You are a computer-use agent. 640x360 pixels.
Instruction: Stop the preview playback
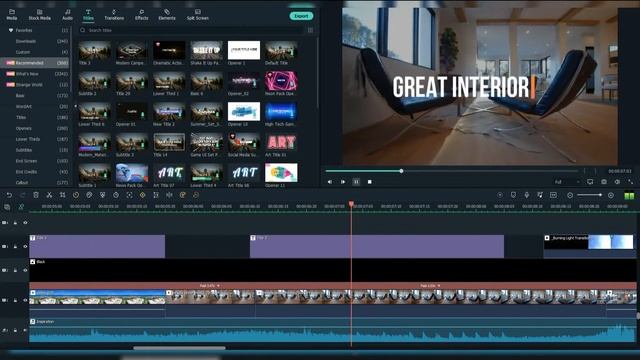[x=369, y=182]
